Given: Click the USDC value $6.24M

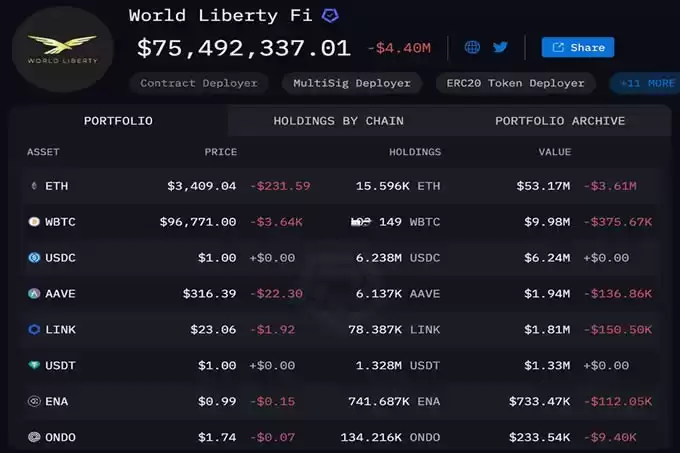Looking at the screenshot, I should point(547,258).
